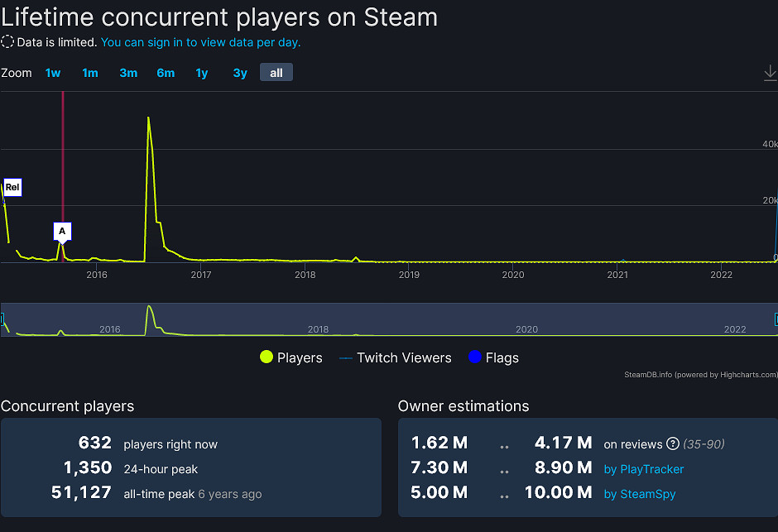Click the dashed circle icon by "Data is limited"

coord(7,42)
